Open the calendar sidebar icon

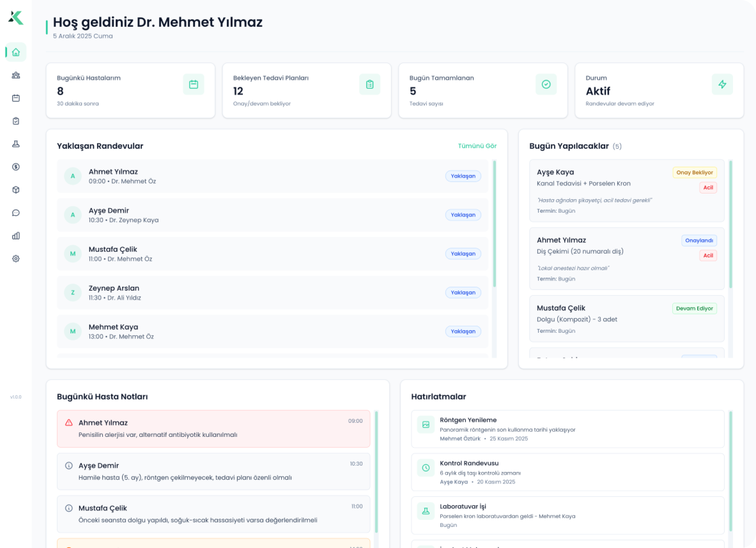pos(16,98)
